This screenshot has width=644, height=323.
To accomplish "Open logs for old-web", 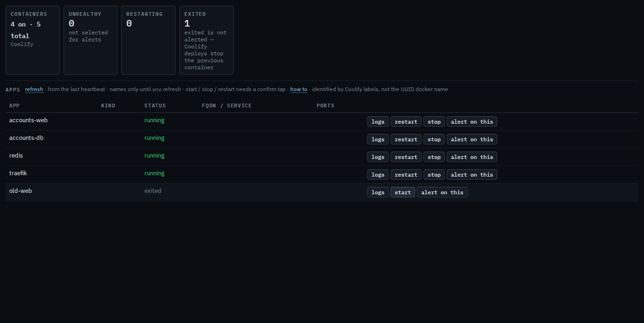I will 378,192.
